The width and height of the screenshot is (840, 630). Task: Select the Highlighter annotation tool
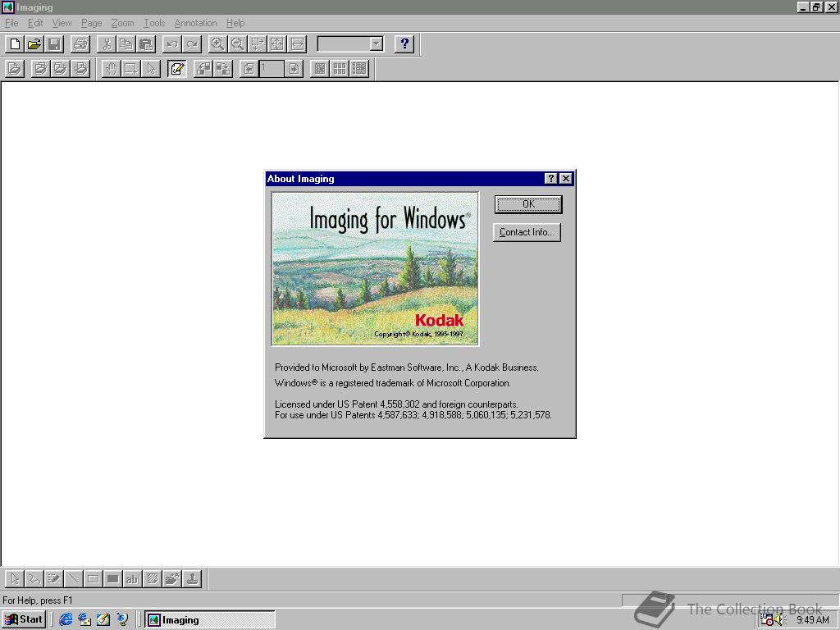pyautogui.click(x=54, y=578)
